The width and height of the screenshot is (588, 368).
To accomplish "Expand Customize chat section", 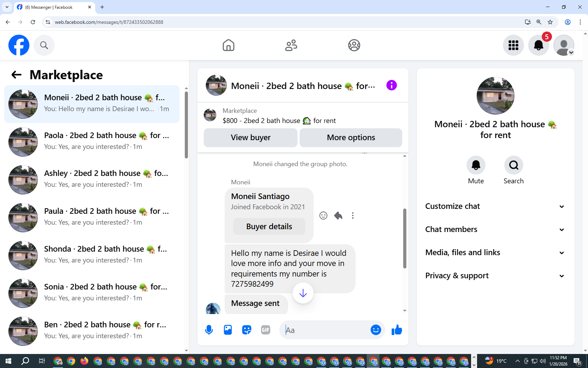I will pyautogui.click(x=495, y=206).
